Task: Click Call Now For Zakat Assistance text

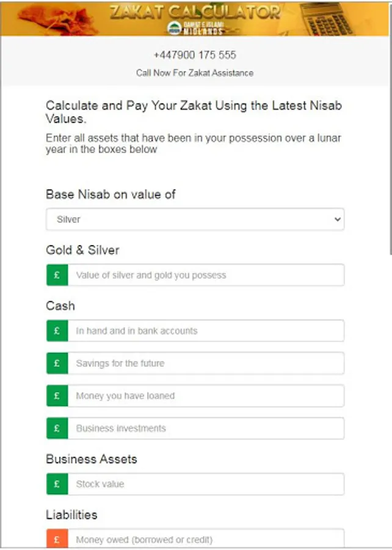Action: (x=195, y=73)
